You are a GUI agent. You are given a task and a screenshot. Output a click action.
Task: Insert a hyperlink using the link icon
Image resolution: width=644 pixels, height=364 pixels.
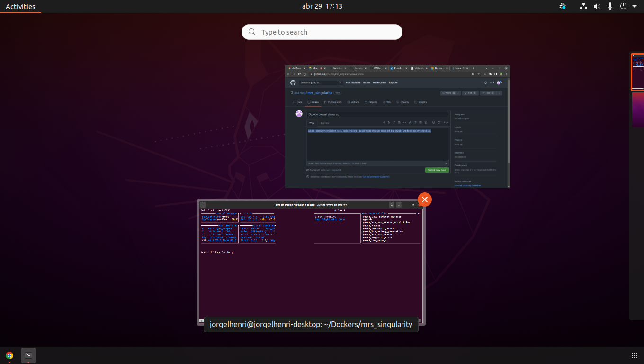click(x=410, y=122)
